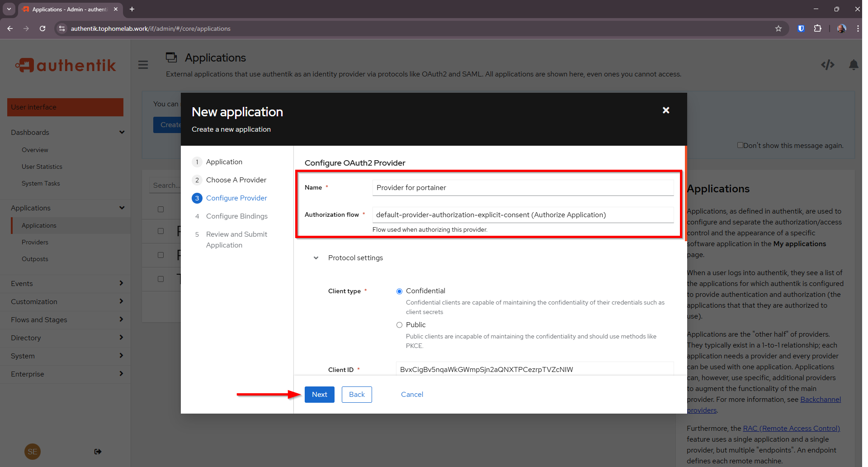This screenshot has height=467, width=868.
Task: Select the Public client type
Action: click(x=399, y=325)
